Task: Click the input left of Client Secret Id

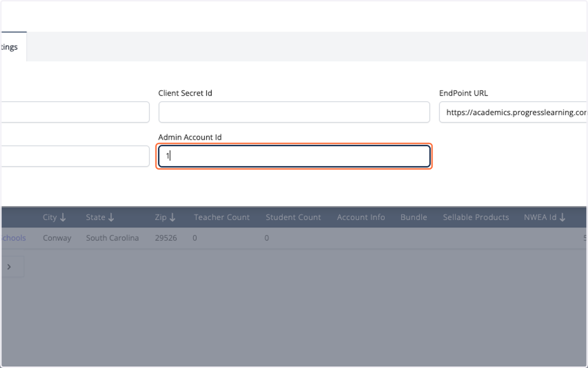Action: click(x=74, y=112)
